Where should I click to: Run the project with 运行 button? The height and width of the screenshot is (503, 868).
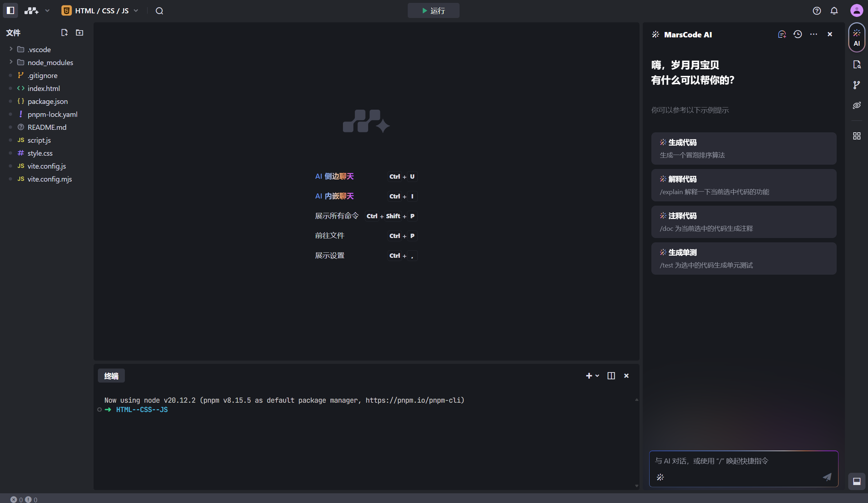pyautogui.click(x=433, y=10)
